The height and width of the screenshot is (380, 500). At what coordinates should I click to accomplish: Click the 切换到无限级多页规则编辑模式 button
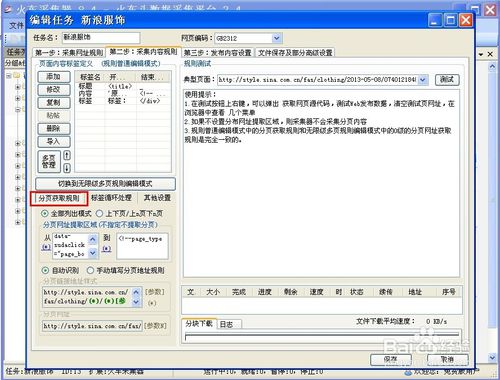(x=105, y=184)
